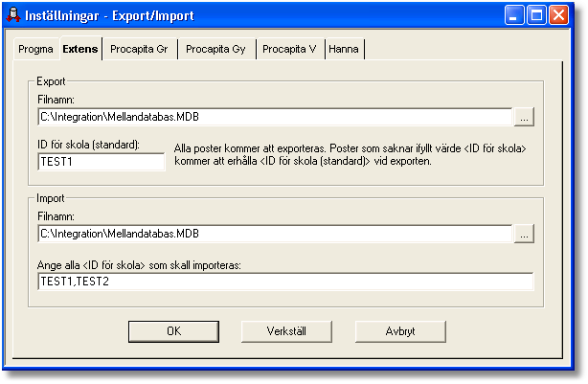
Task: Click the Inställningar - Export/Import title text
Action: 109,15
